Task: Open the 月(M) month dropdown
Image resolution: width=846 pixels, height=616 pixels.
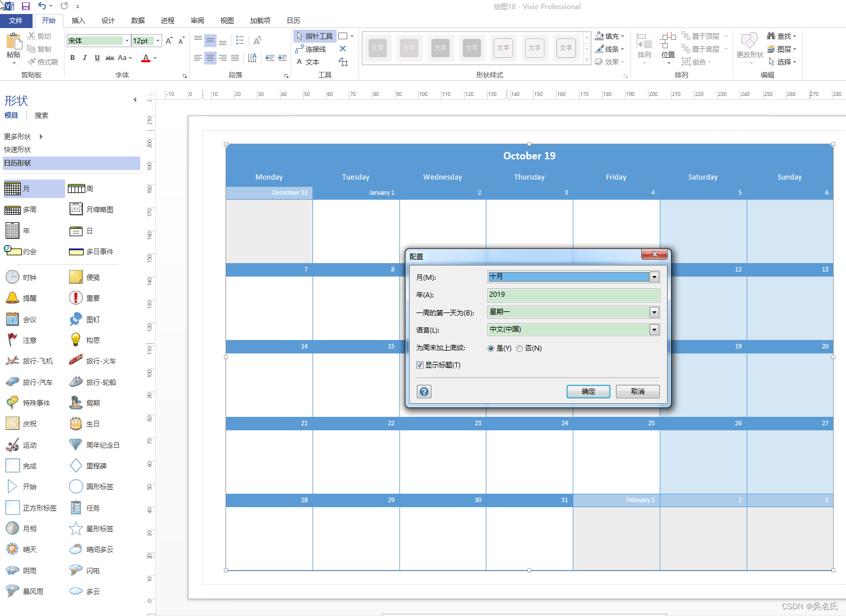Action: (x=654, y=277)
